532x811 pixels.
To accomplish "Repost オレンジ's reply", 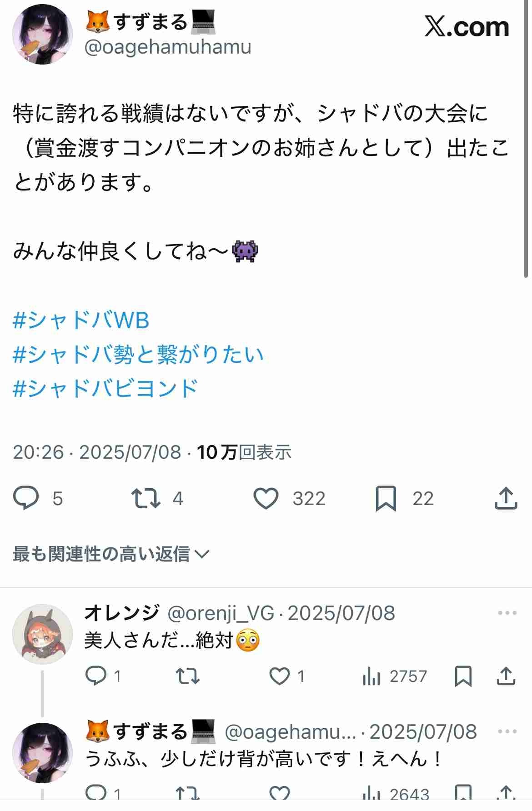I will (x=188, y=676).
